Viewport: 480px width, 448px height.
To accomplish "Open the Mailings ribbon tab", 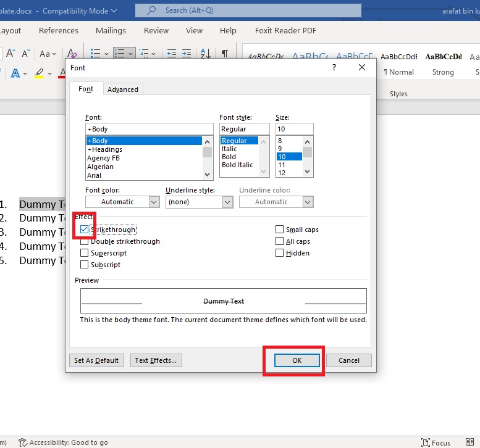I will [111, 31].
